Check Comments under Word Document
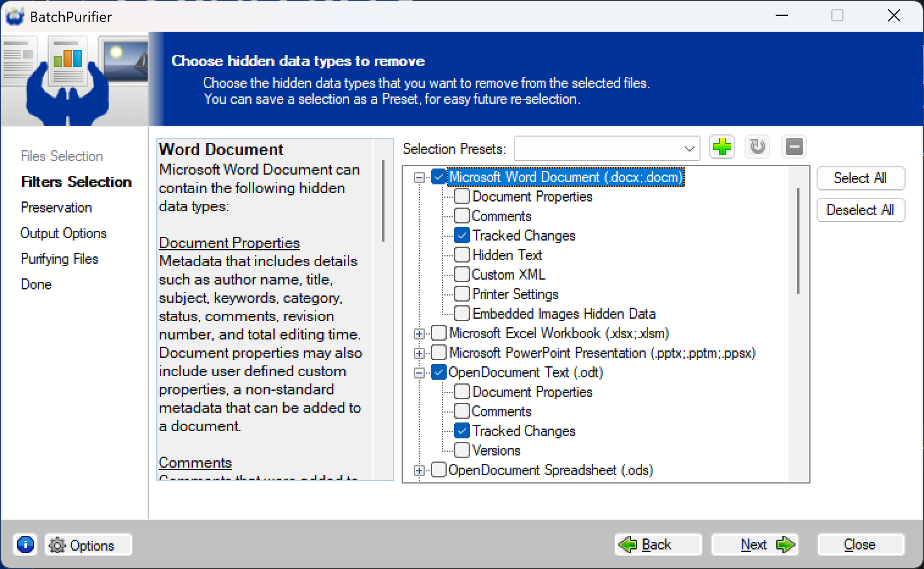The width and height of the screenshot is (924, 569). pos(462,216)
